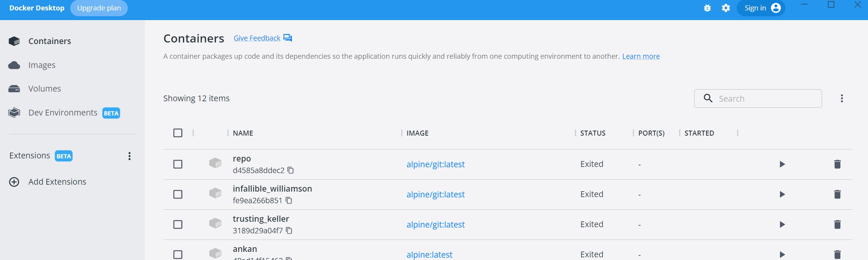Start the trusting_keller container with play icon
Image resolution: width=868 pixels, height=260 pixels.
[x=782, y=224]
